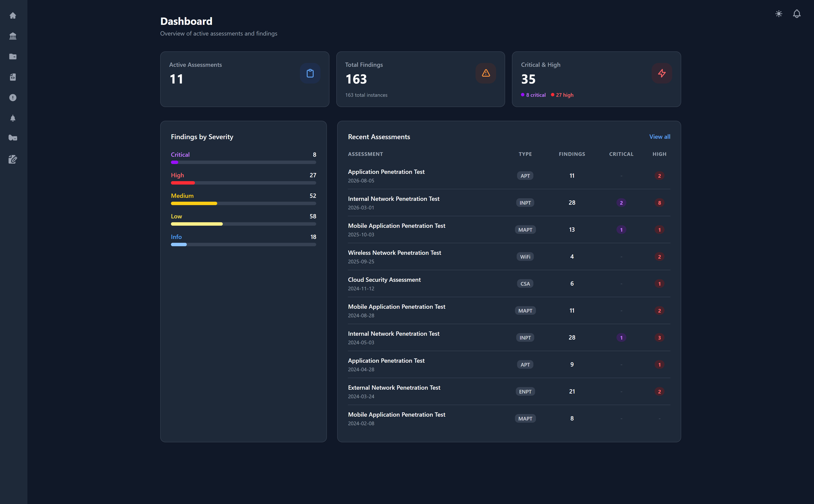Open the Dashboard home icon in sidebar
This screenshot has height=504, width=814.
(13, 16)
